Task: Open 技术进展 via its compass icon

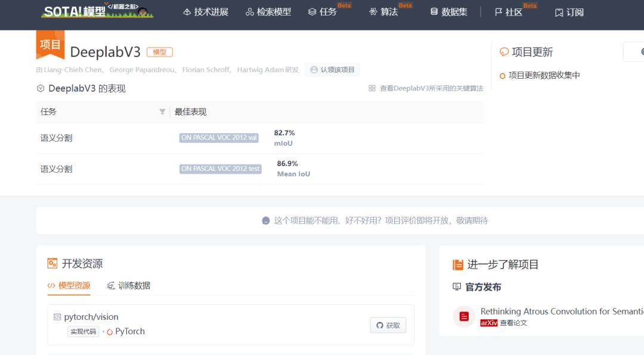Action: click(x=186, y=11)
